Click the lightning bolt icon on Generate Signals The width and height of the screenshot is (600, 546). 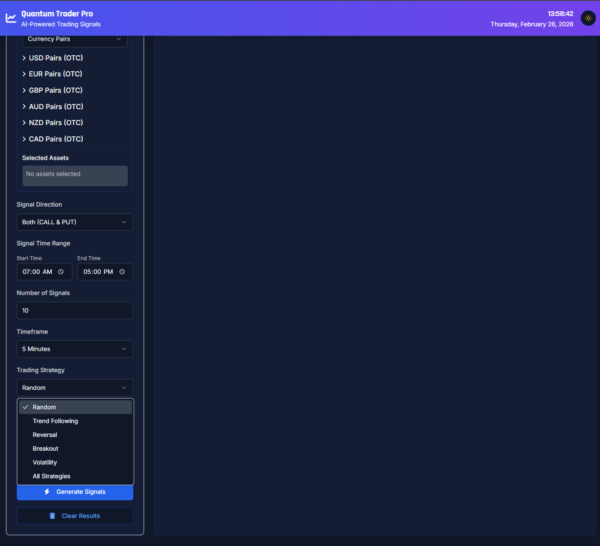click(47, 492)
